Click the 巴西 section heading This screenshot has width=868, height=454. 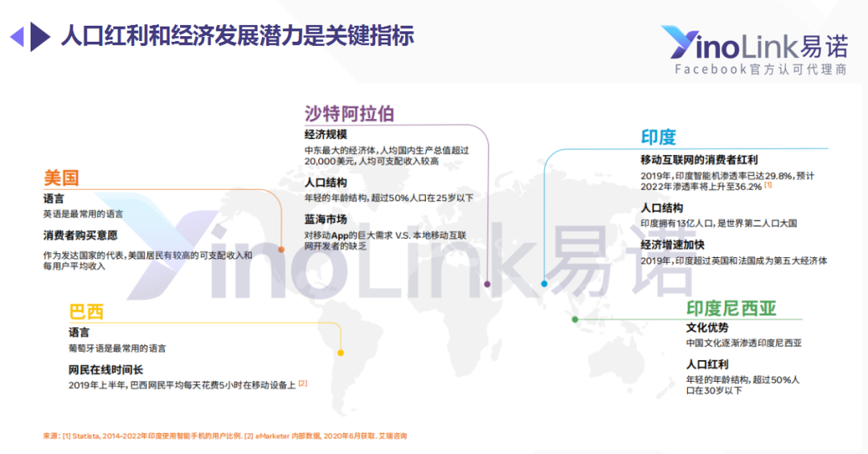point(86,312)
